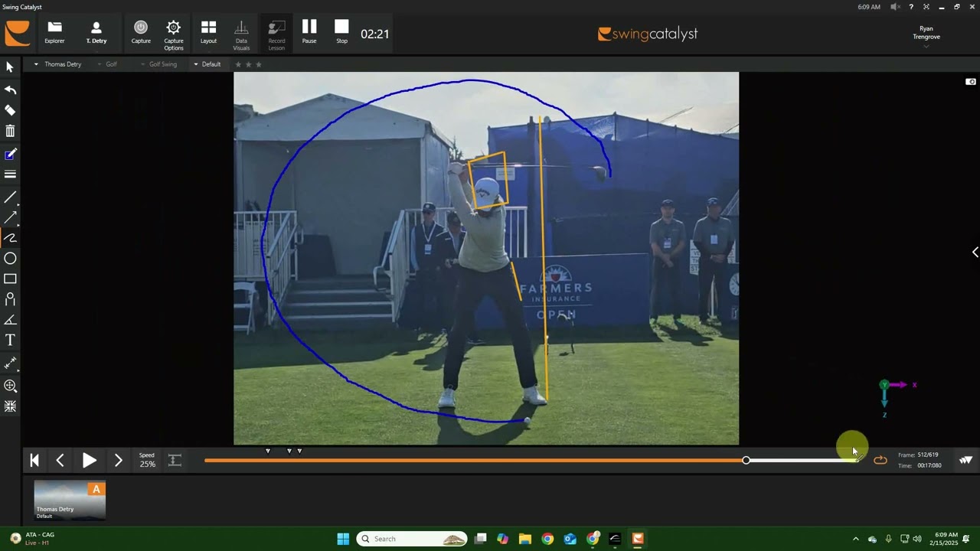
Task: Select the arrow line tool
Action: click(x=10, y=218)
